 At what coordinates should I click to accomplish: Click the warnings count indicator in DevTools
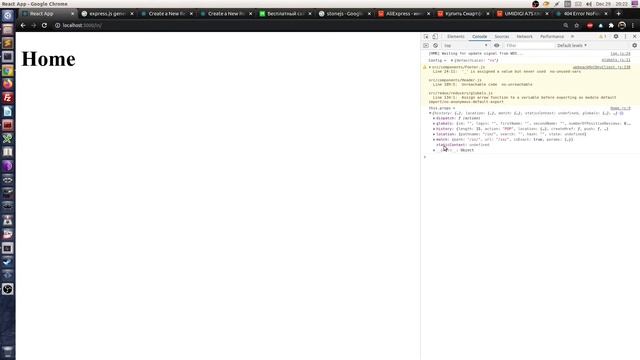pos(602,36)
